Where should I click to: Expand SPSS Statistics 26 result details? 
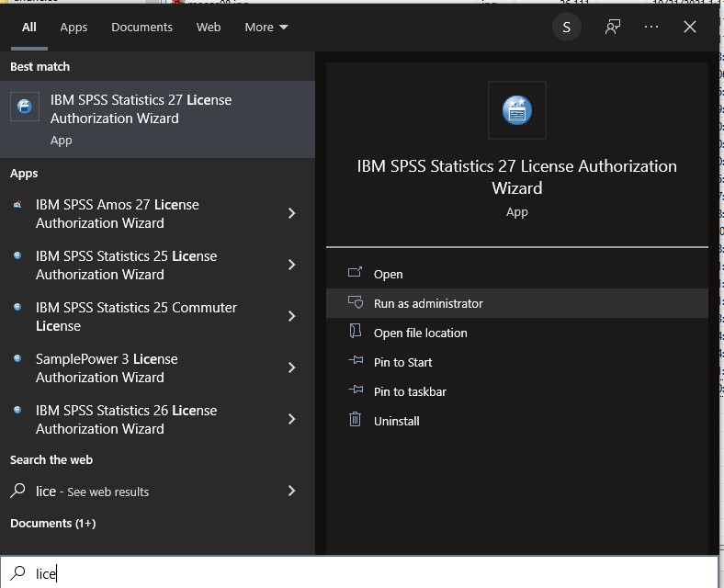[291, 419]
